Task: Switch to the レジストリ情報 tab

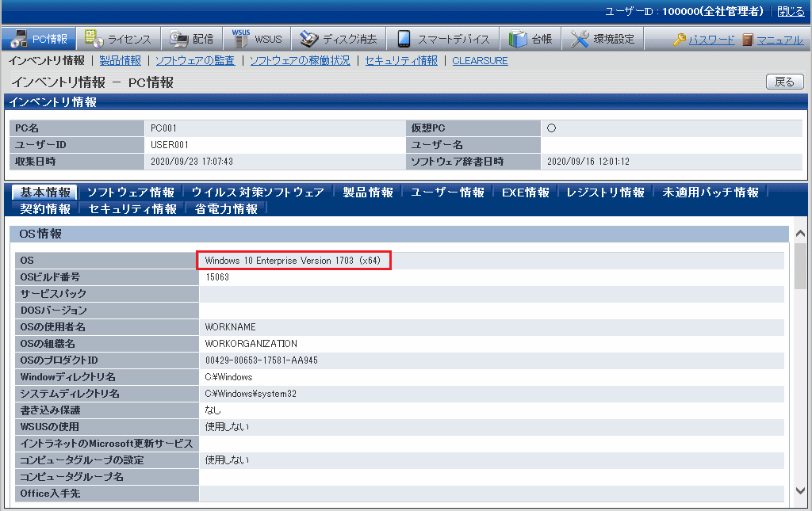Action: [x=605, y=193]
